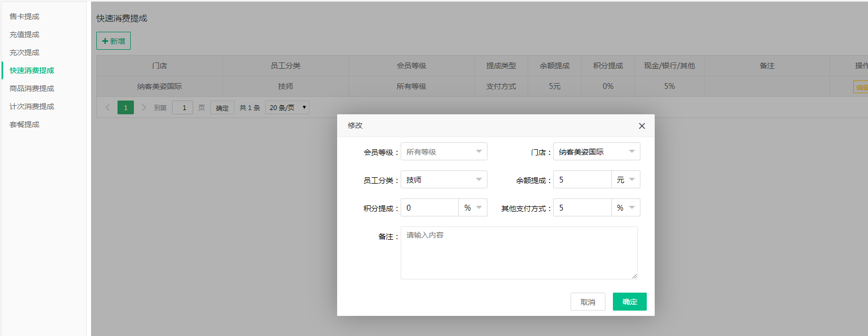Open 积分提成 percent unit dropdown

pyautogui.click(x=473, y=208)
